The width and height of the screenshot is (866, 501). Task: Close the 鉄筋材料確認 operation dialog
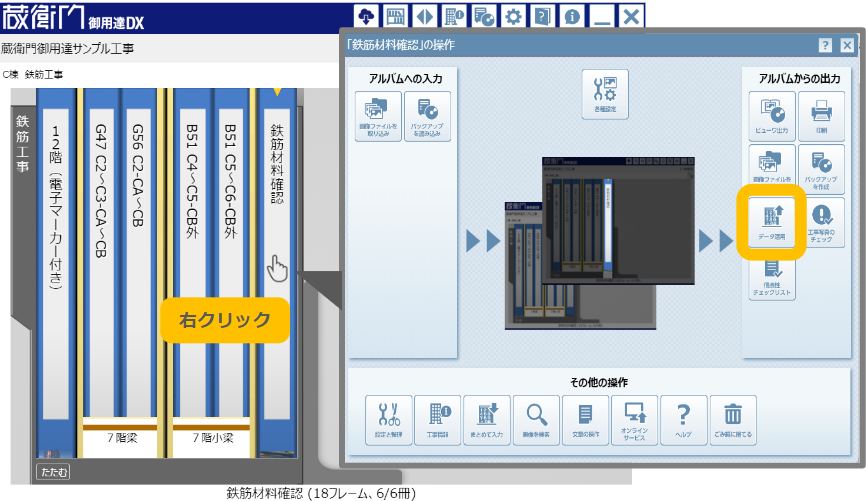click(x=847, y=45)
